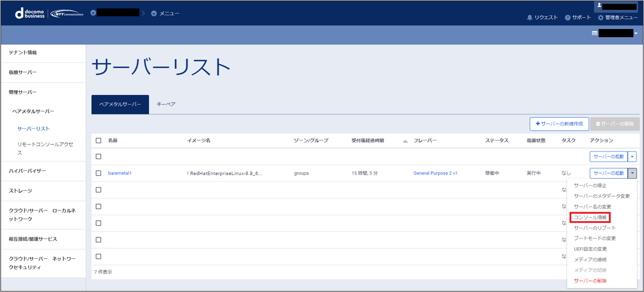This screenshot has height=292, width=644.
Task: Choose サーバーのリブート in the dropdown menu
Action: 595,228
